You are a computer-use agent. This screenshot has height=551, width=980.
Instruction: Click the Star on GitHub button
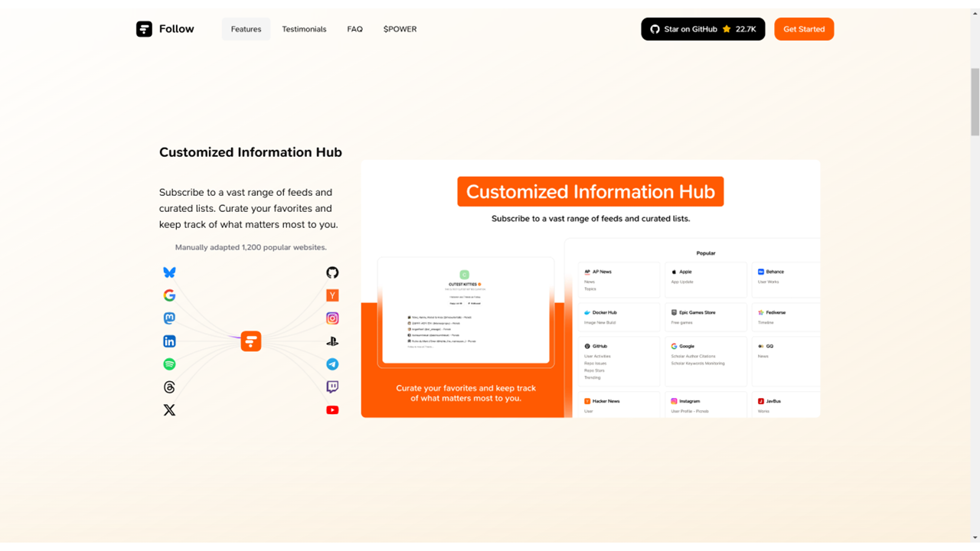coord(702,29)
